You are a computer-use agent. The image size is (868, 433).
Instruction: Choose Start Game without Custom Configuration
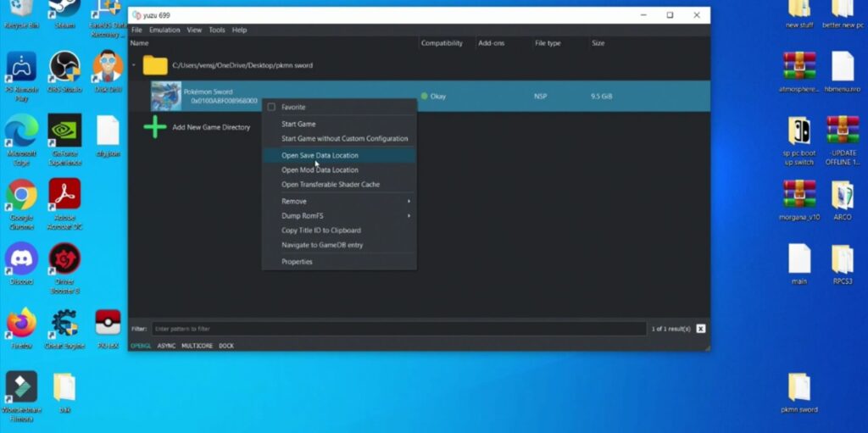point(339,138)
